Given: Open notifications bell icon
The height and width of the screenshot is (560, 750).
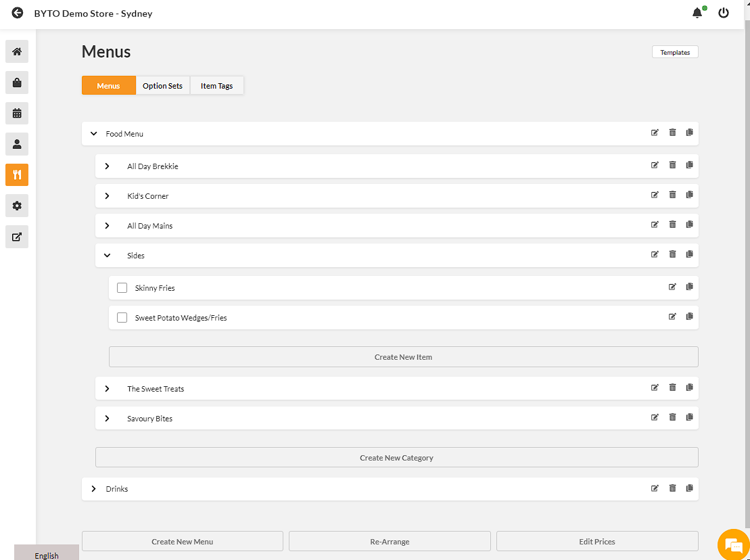Looking at the screenshot, I should point(697,13).
